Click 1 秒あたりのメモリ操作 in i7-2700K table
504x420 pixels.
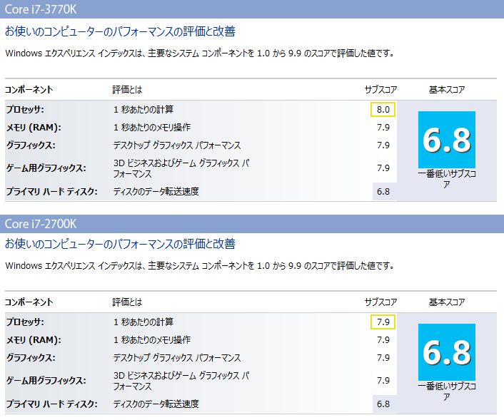[x=152, y=340]
